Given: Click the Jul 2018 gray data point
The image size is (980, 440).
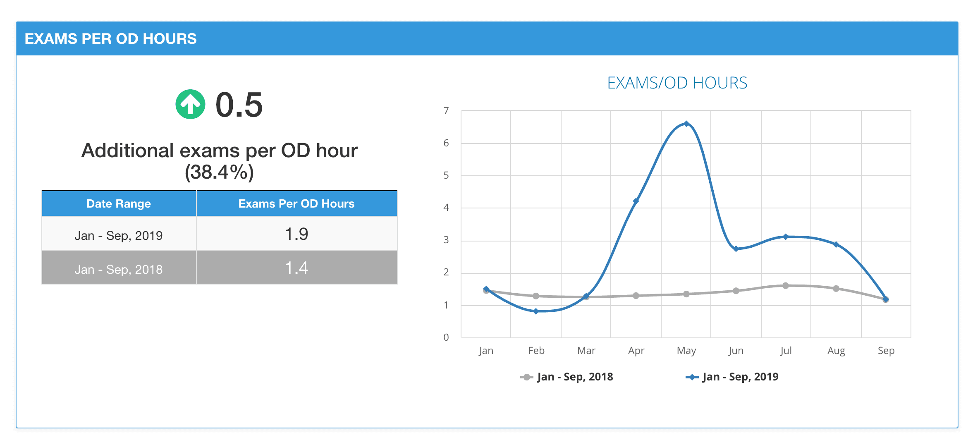Looking at the screenshot, I should coord(786,285).
